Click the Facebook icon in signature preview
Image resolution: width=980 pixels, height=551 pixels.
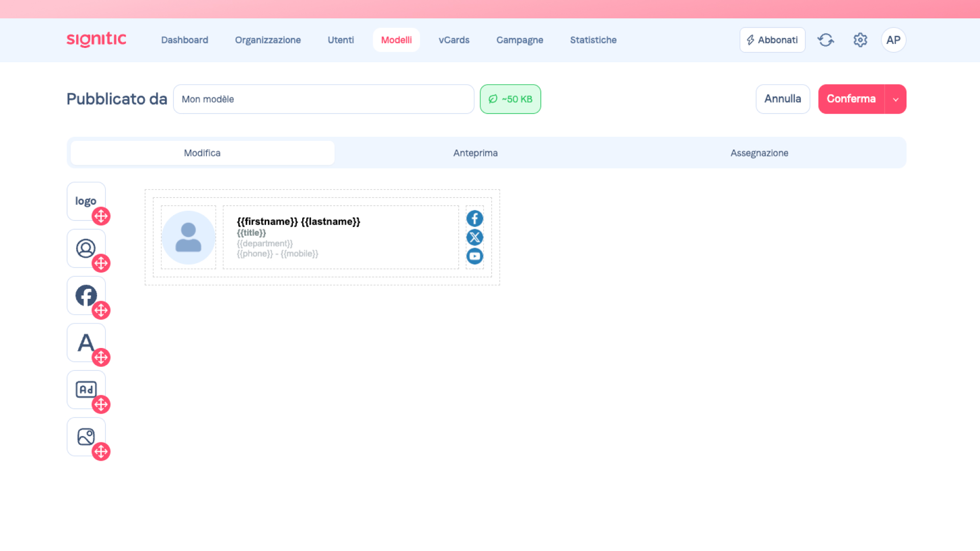pos(475,218)
